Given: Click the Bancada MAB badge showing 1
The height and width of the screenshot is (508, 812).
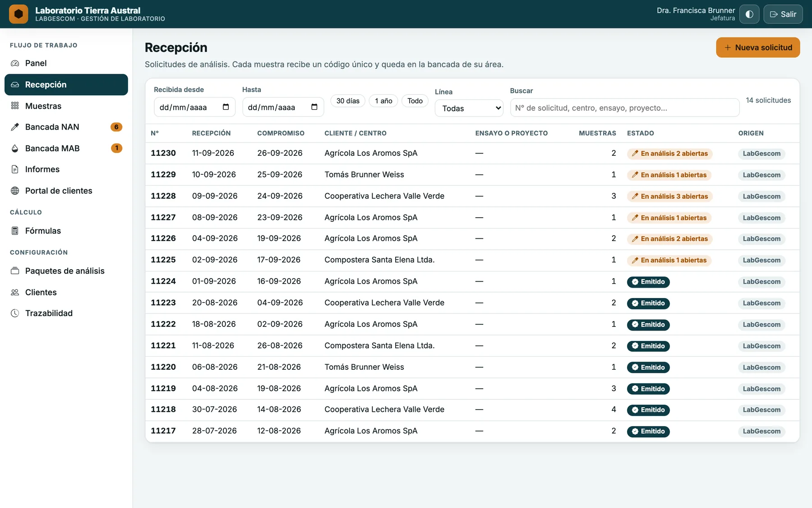Looking at the screenshot, I should pos(116,148).
